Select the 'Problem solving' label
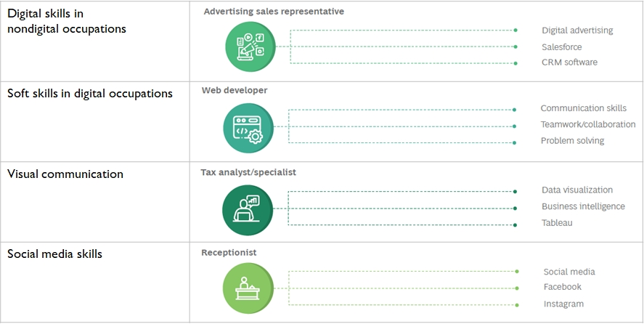The image size is (644, 324). (572, 141)
